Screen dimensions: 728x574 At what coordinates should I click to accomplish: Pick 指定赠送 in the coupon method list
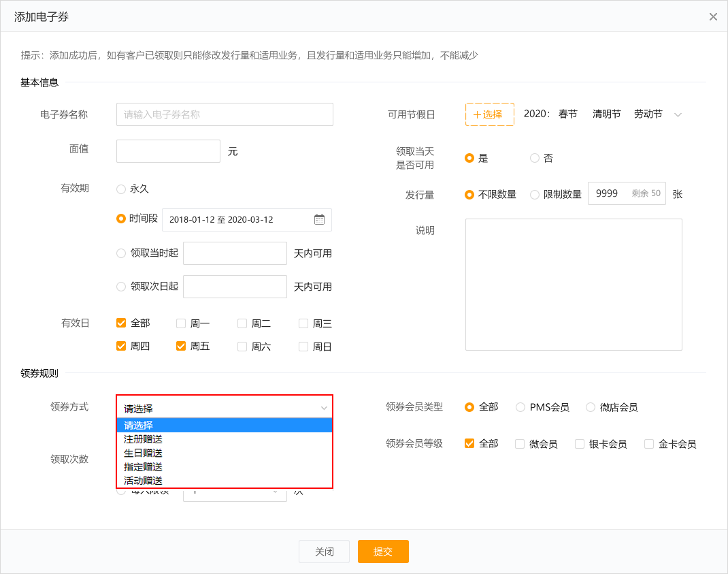143,466
